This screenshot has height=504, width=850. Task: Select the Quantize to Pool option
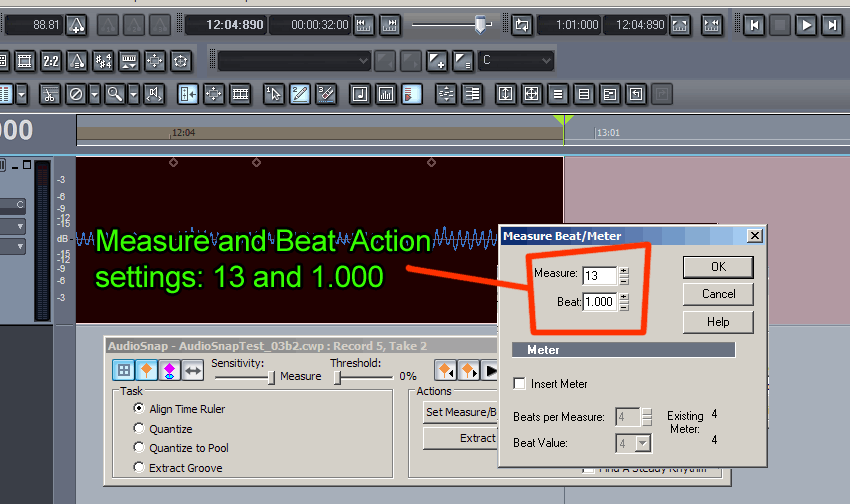pyautogui.click(x=140, y=448)
